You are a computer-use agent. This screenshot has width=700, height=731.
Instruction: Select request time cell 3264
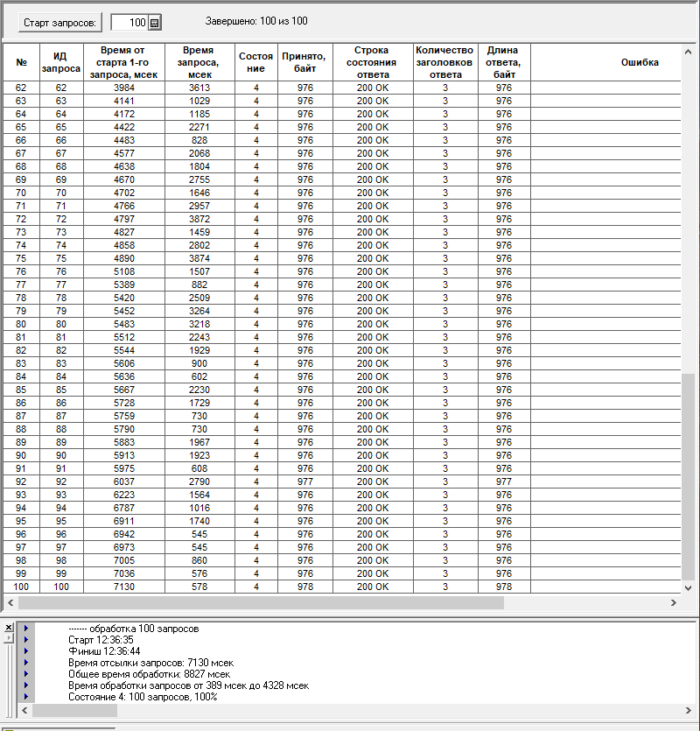[x=199, y=311]
